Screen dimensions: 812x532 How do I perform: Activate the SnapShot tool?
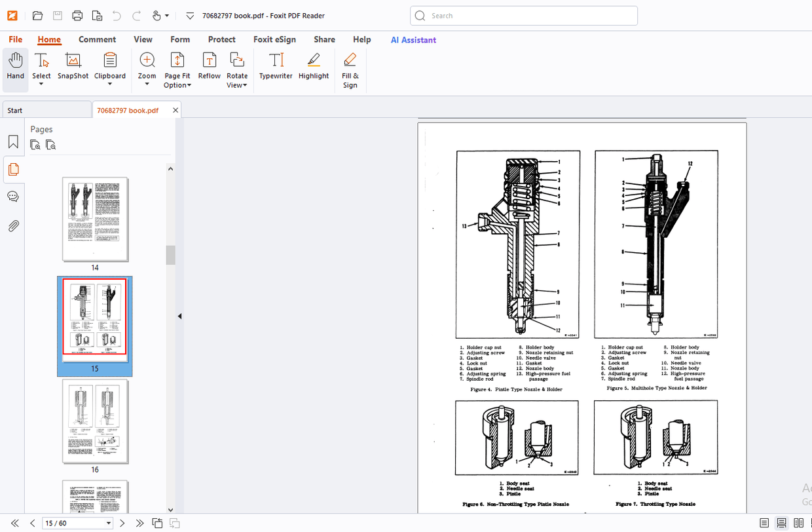coord(73,66)
